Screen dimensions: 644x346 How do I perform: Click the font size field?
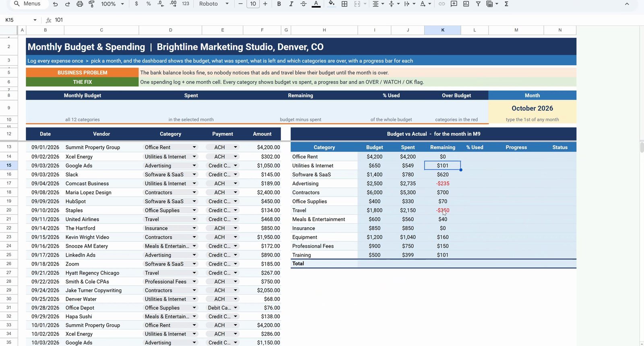[253, 4]
